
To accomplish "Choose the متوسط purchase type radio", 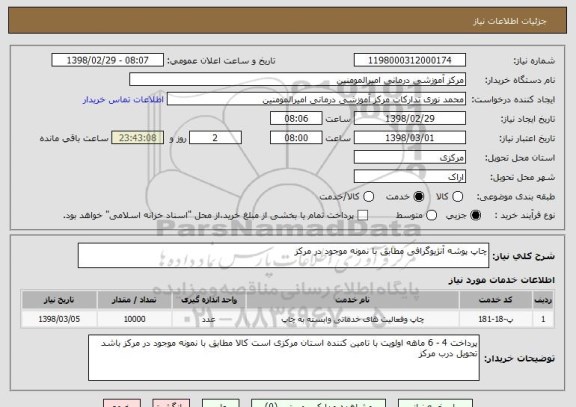I will [431, 215].
